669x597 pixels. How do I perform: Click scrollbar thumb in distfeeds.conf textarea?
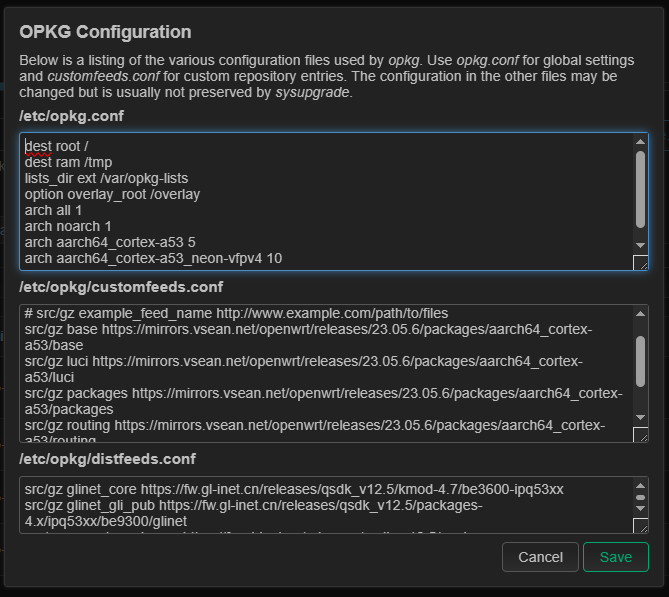click(640, 496)
